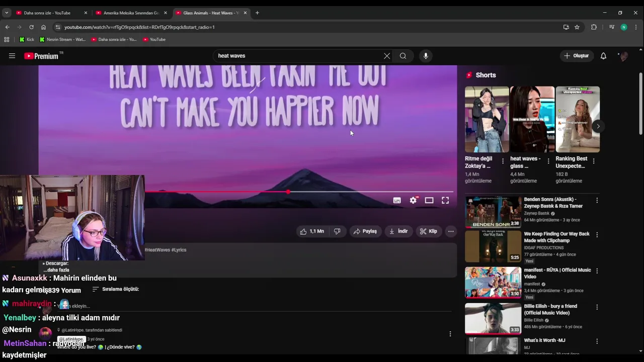Open #HeatWaves hashtag link

pos(156,250)
